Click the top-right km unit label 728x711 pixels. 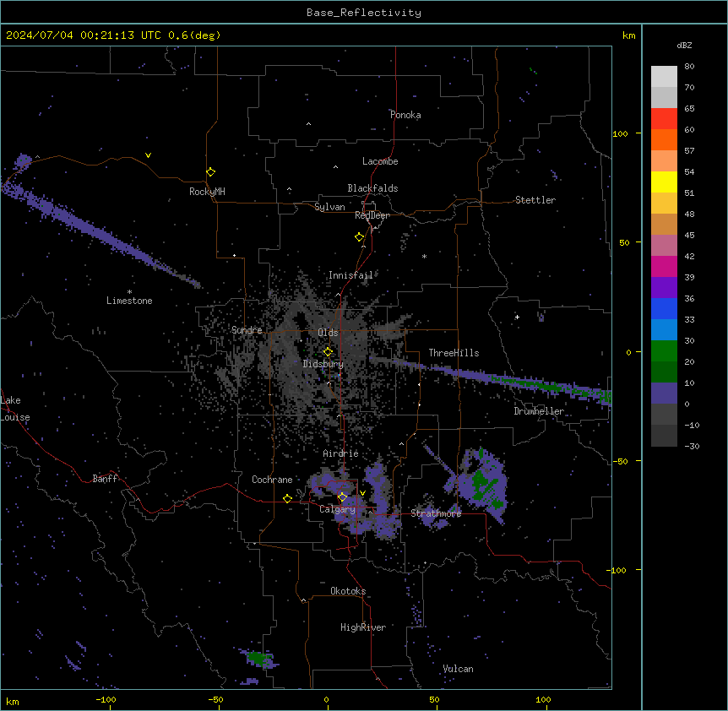(x=628, y=35)
